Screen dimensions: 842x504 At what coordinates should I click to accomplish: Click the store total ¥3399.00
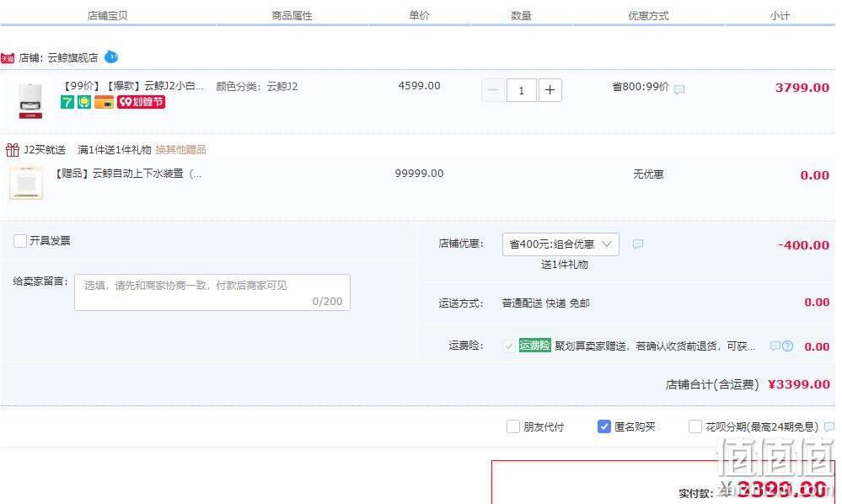click(799, 384)
